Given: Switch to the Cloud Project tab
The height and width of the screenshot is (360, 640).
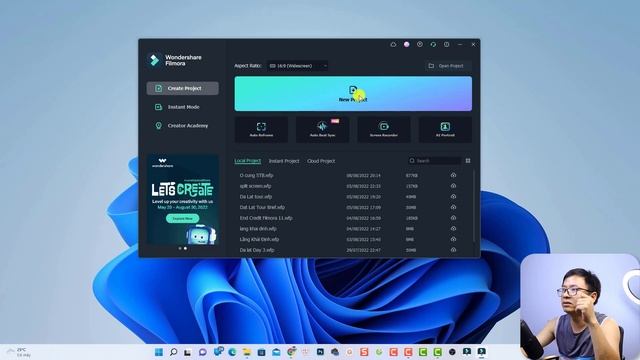Looking at the screenshot, I should tap(321, 161).
